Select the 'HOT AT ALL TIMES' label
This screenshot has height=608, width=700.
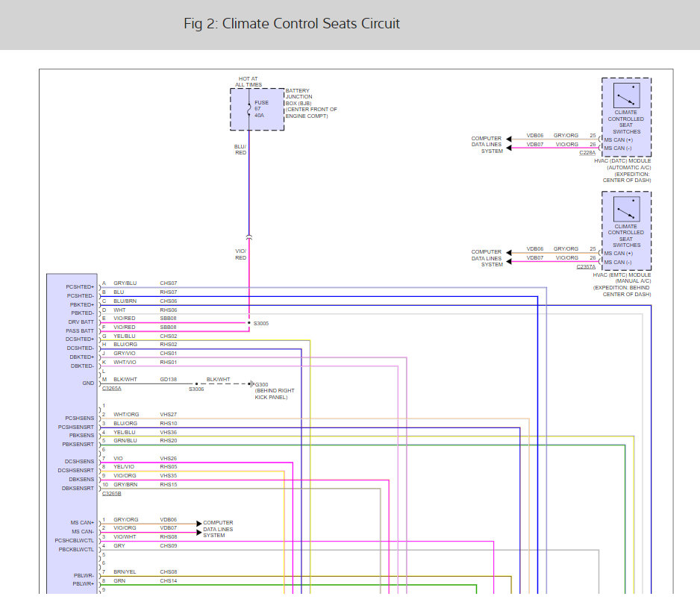(x=249, y=82)
